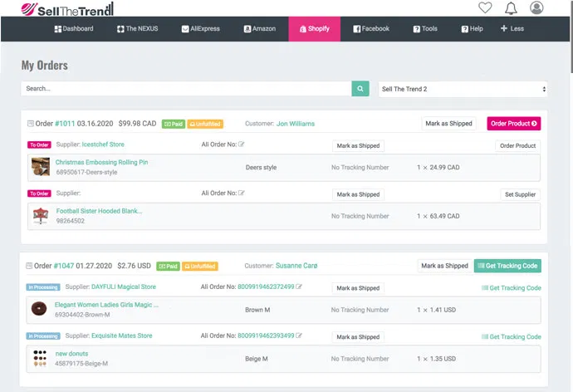Image resolution: width=573 pixels, height=392 pixels.
Task: Open The NEXUS tab
Action: (137, 28)
